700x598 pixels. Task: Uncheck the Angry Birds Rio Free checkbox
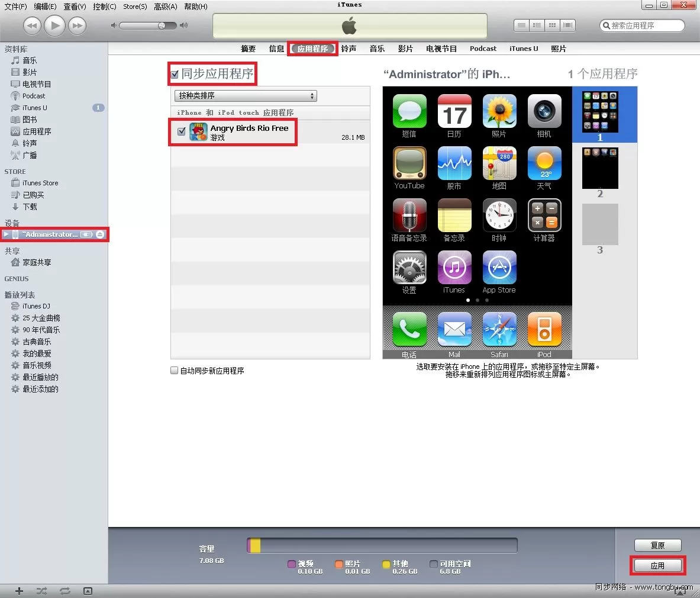coord(181,131)
